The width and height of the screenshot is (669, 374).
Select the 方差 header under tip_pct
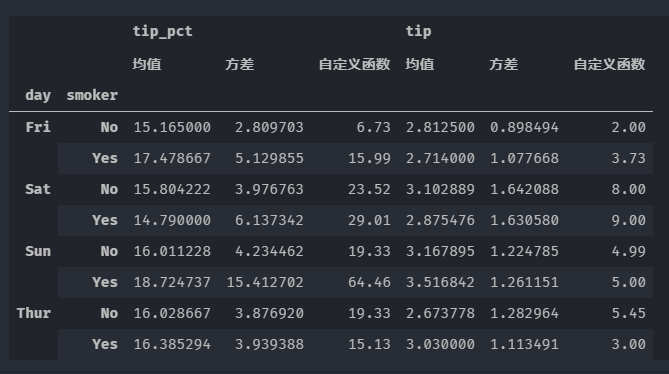pos(240,64)
